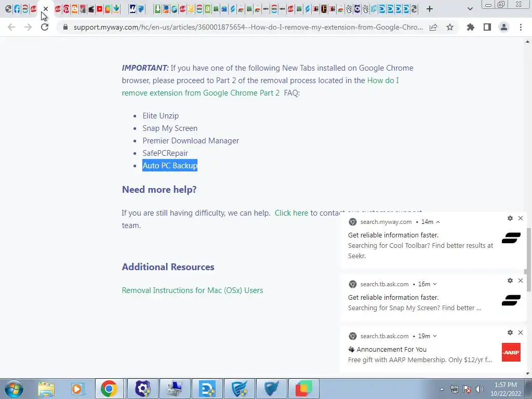Close the currently active browser tab
The height and width of the screenshot is (399, 532).
pyautogui.click(x=46, y=9)
